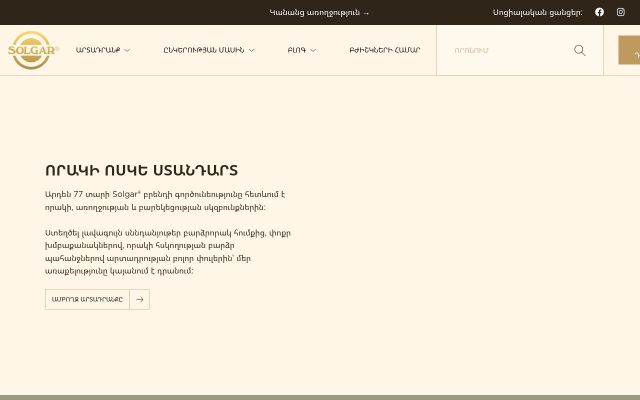Open the ԲԺԻՇԿՆԵՐԻ ՀԱՄԱՐ menu item
This screenshot has width=640, height=400.
(x=384, y=50)
